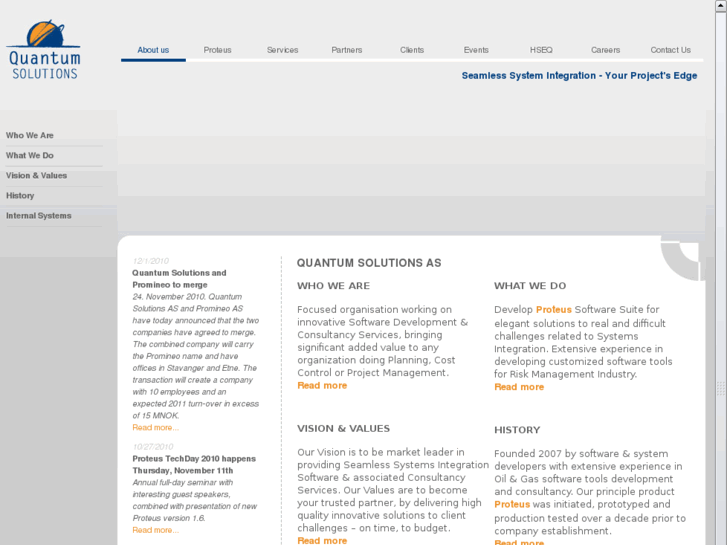Open Internal Systems sidebar link
Screen dimensions: 727x545
point(38,216)
